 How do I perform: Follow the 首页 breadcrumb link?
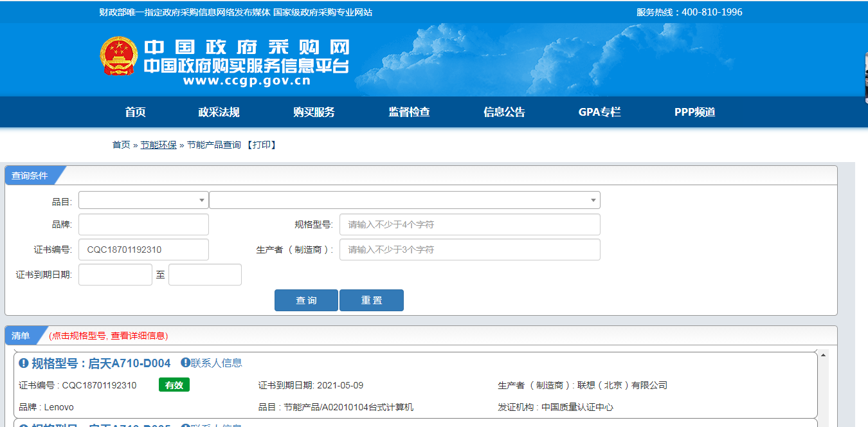121,145
